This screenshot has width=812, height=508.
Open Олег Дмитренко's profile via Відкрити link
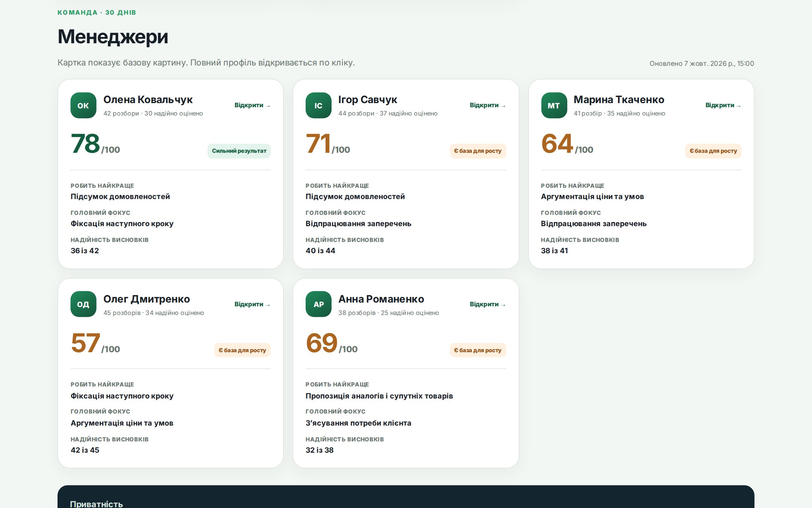(252, 304)
